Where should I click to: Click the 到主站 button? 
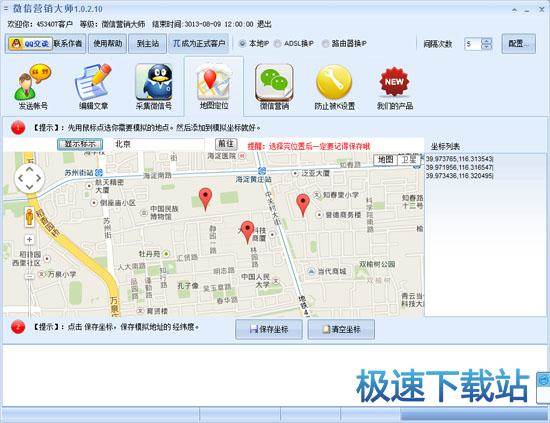(148, 43)
